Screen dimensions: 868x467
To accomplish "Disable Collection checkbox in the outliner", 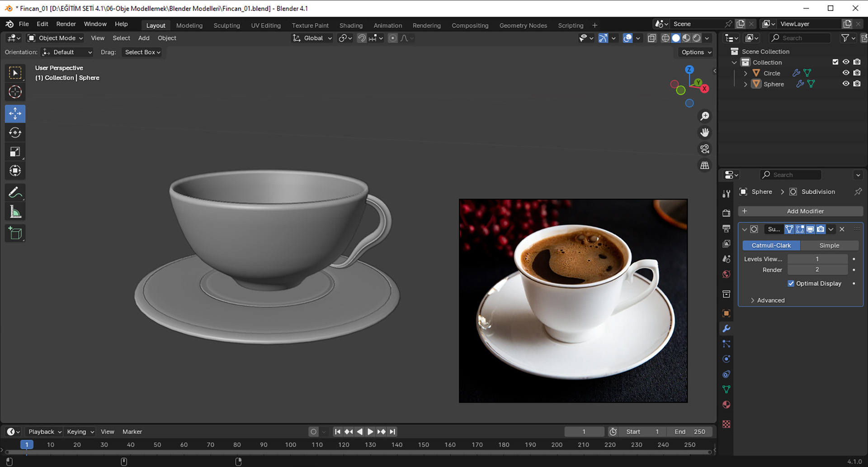I will click(x=835, y=62).
